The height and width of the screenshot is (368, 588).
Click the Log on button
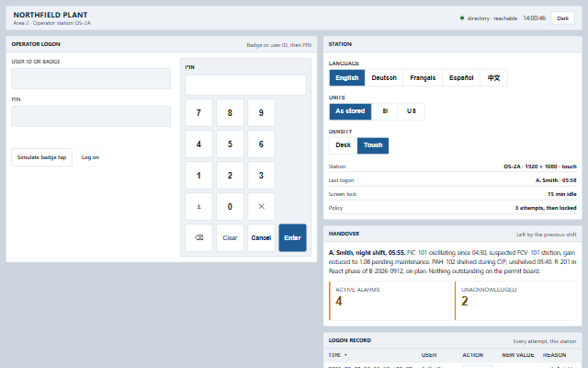tap(90, 157)
